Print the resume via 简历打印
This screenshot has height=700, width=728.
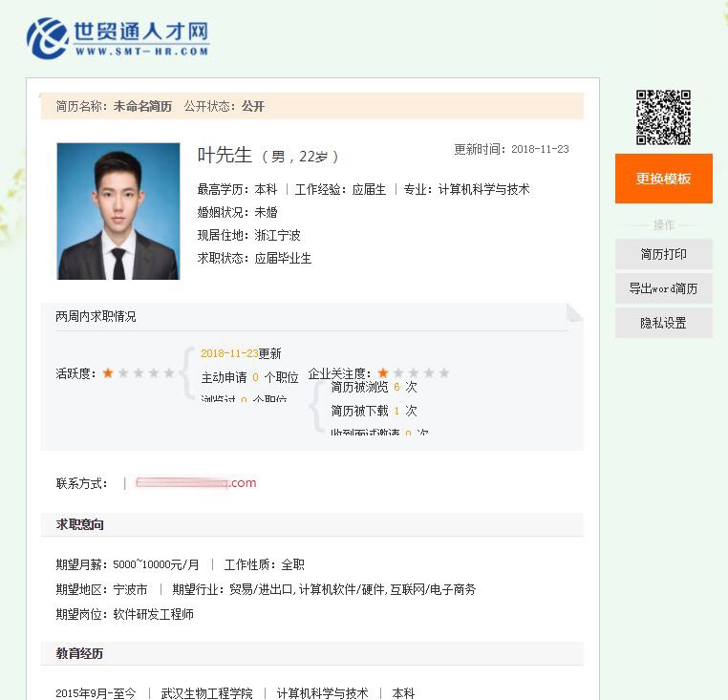pos(663,254)
